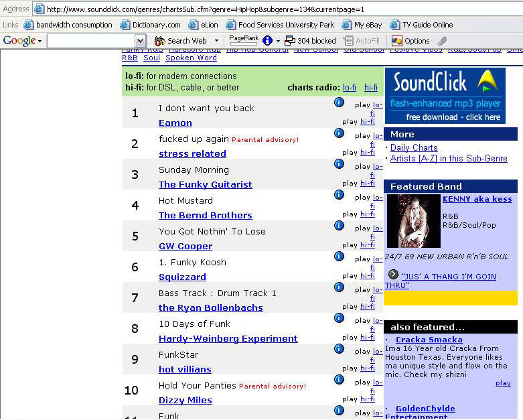This screenshot has height=420, width=523.
Task: Open the Daily Charts link
Action: pos(414,148)
